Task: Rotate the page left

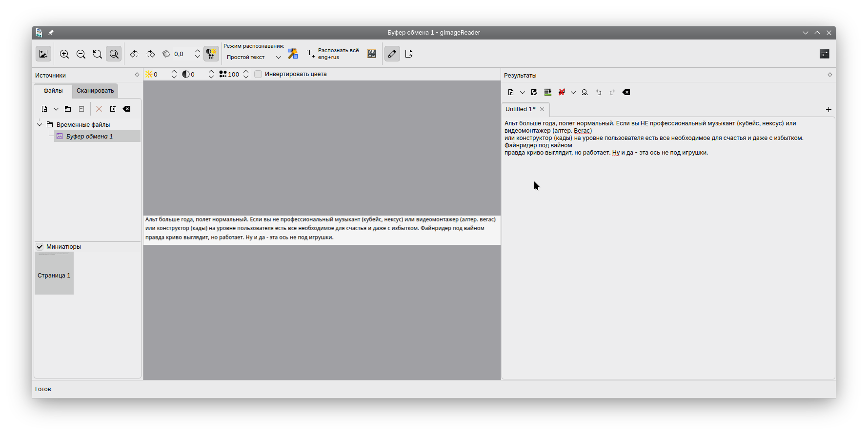Action: 134,54
